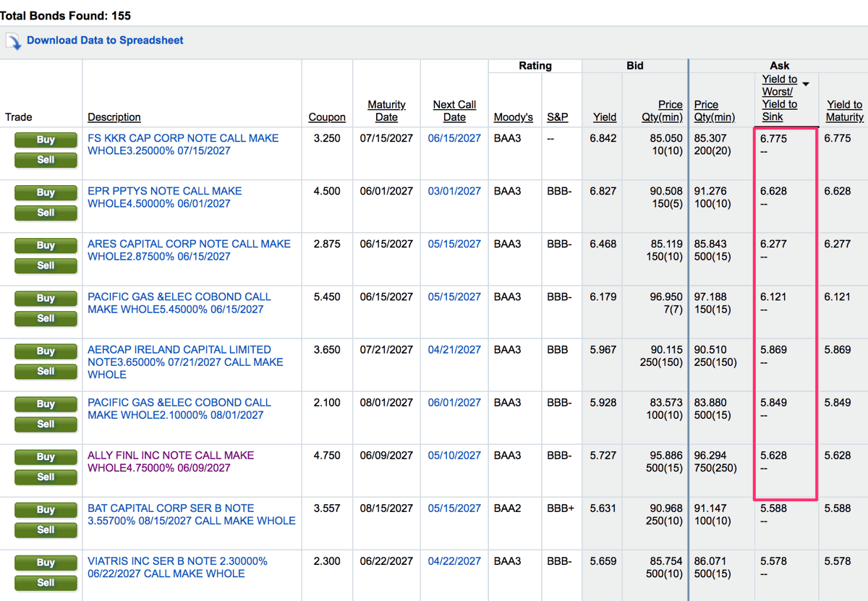The image size is (868, 601).
Task: Sort by Bid Yield header
Action: click(605, 117)
